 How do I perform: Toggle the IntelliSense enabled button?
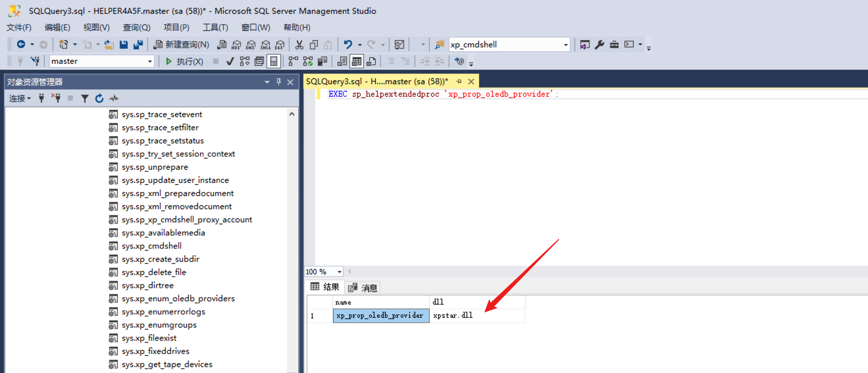(274, 61)
